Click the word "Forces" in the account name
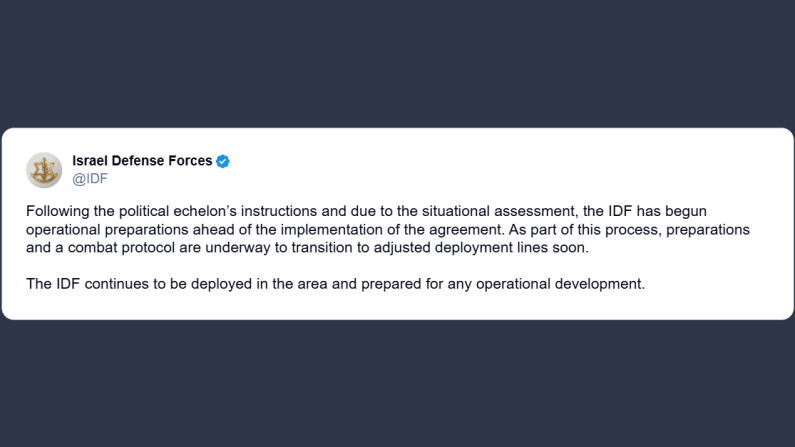The width and height of the screenshot is (795, 447). pyautogui.click(x=188, y=161)
